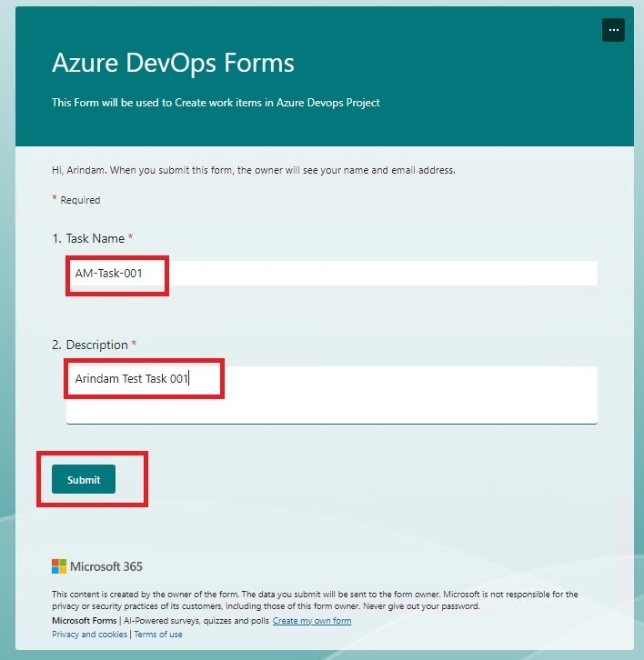This screenshot has width=644, height=660.
Task: Select the 1. Task Name question label
Action: (88, 239)
